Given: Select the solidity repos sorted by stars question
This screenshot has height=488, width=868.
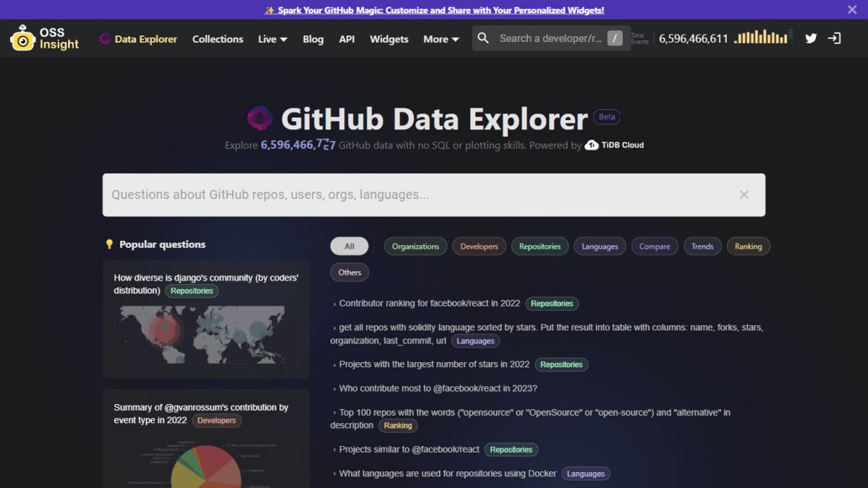Looking at the screenshot, I should click(x=547, y=334).
